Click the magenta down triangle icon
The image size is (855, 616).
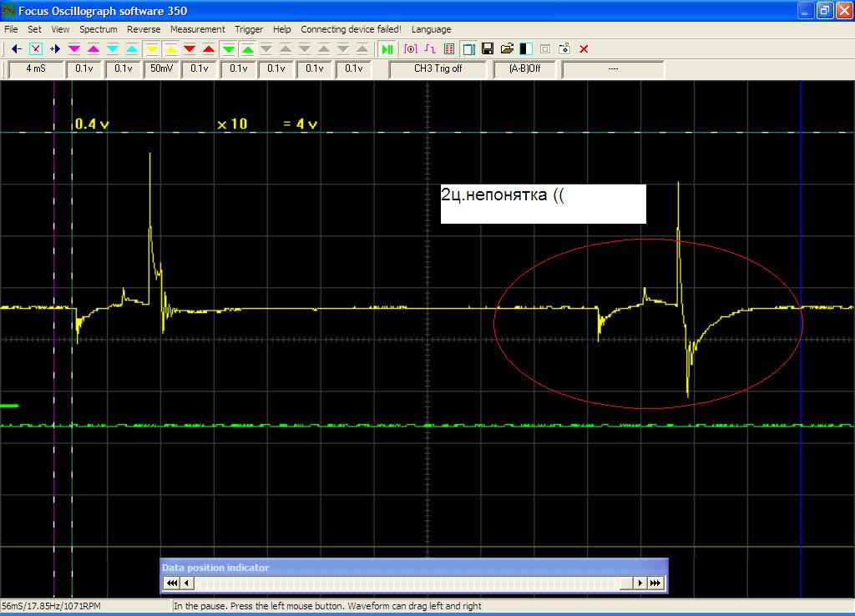74,49
